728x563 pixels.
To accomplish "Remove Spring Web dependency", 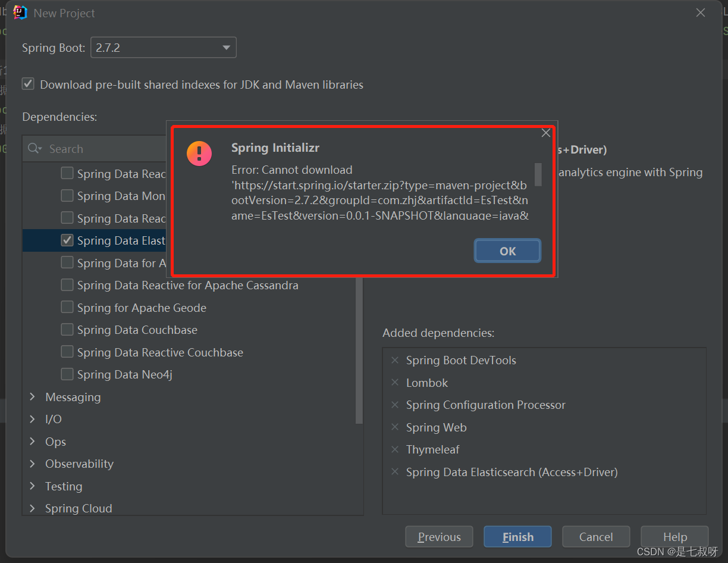I will pos(395,427).
